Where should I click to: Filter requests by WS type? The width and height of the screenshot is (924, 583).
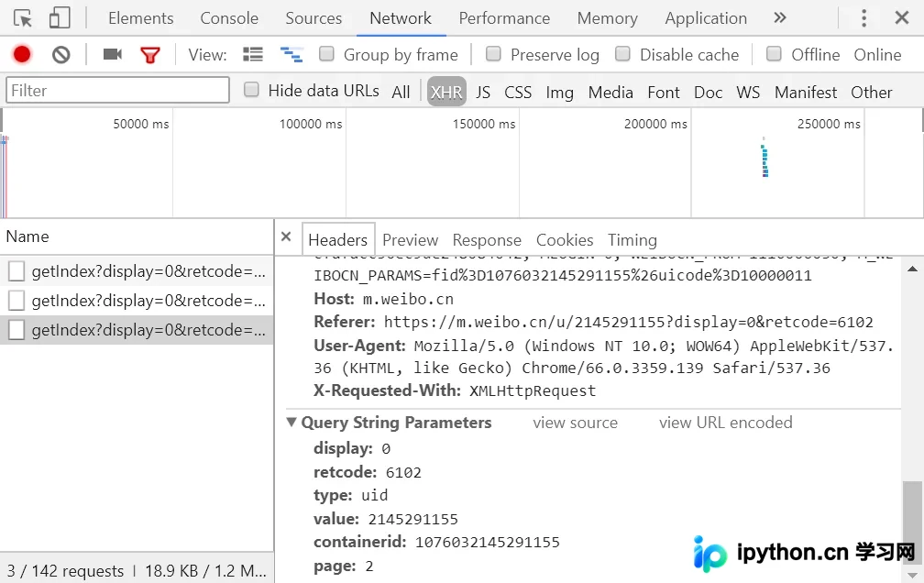748,92
